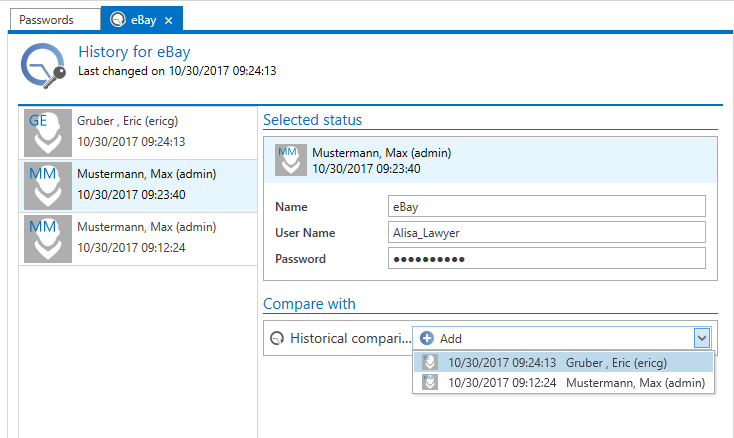This screenshot has height=438, width=734.
Task: Click the Historical compari... label
Action: (351, 338)
